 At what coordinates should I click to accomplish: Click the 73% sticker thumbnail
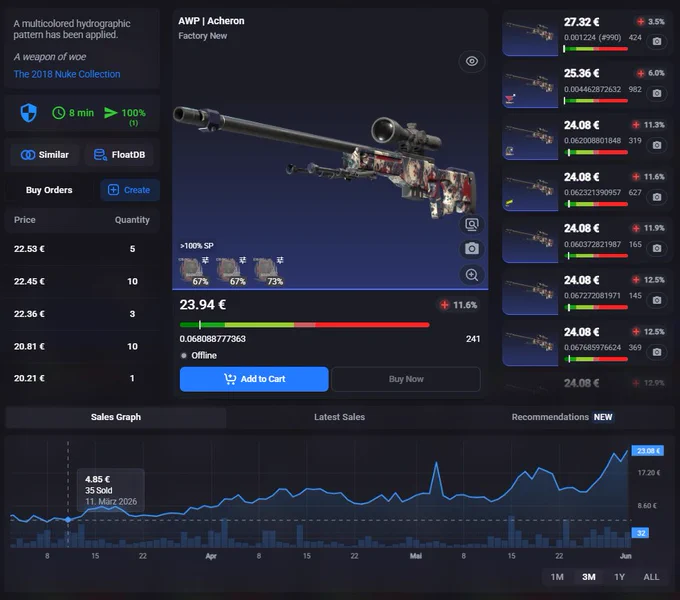268,271
